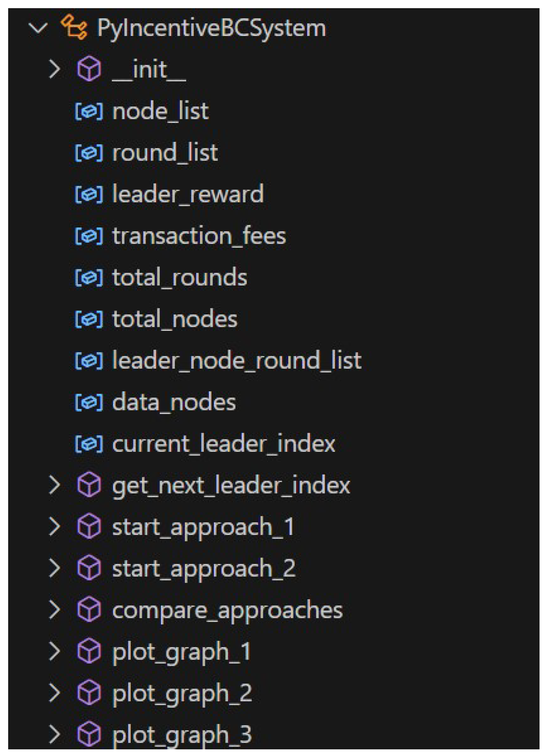
Task: Click the compare_approaches method icon
Action: pos(89,610)
